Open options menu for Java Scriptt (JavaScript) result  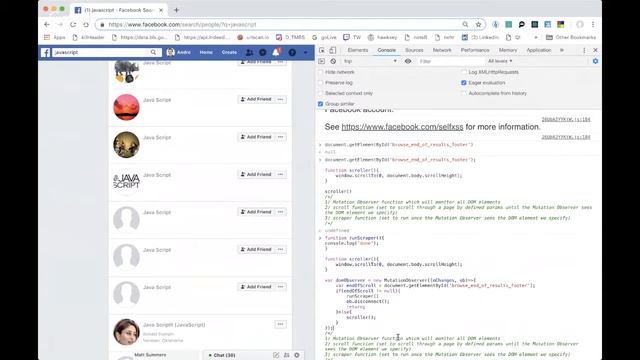pos(280,324)
